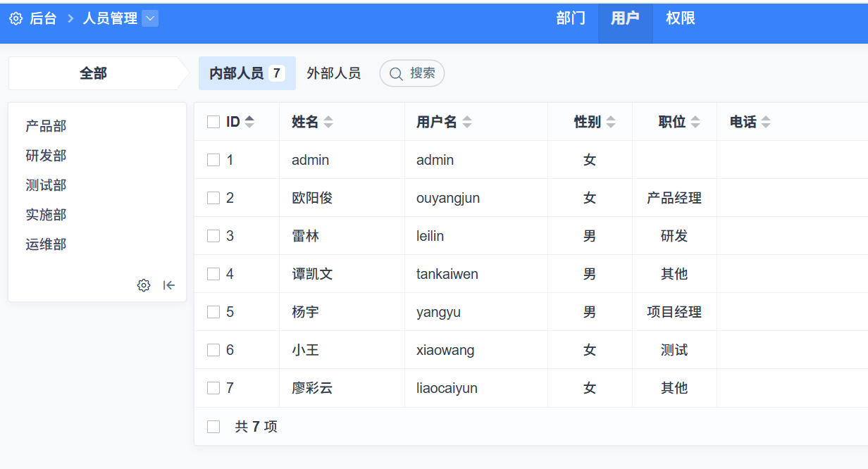Sort the 姓名 column

327,121
